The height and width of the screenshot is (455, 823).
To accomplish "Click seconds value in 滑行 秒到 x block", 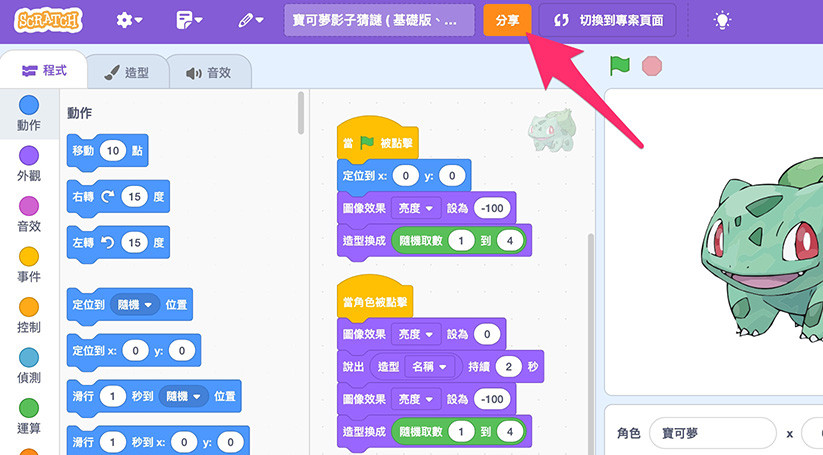I will tap(112, 442).
